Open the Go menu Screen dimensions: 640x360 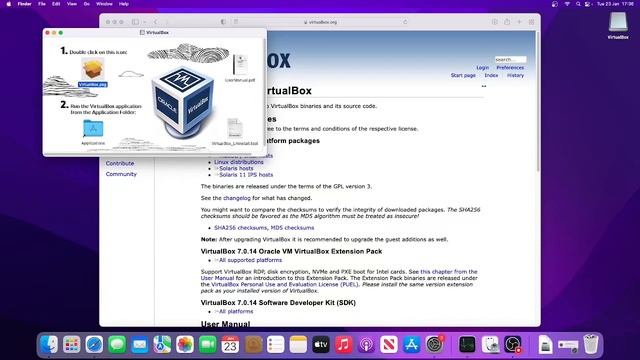(x=87, y=4)
